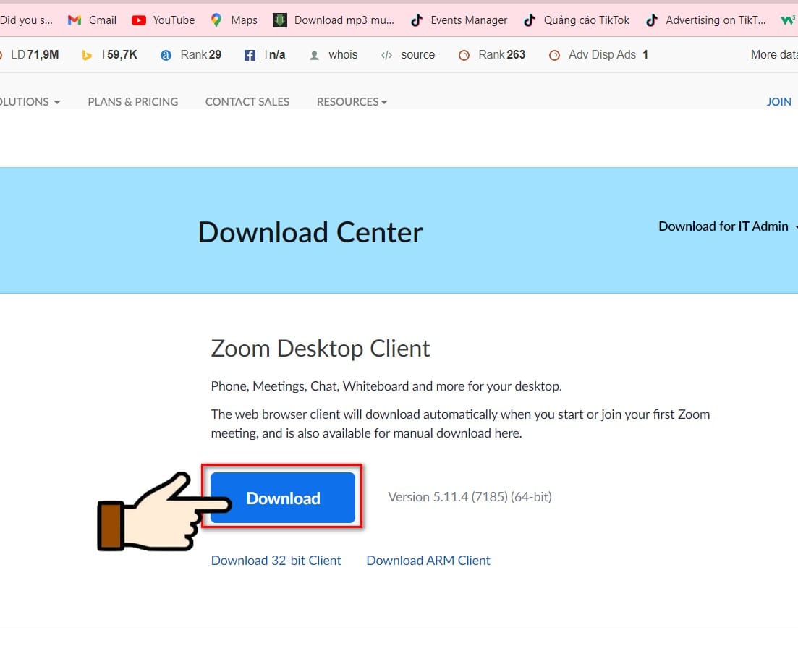
Task: Click the source code brackets icon
Action: click(387, 55)
